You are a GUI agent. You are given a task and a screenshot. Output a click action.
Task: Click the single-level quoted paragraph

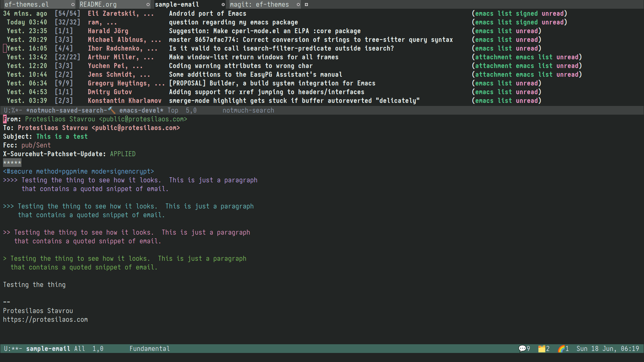(x=124, y=263)
